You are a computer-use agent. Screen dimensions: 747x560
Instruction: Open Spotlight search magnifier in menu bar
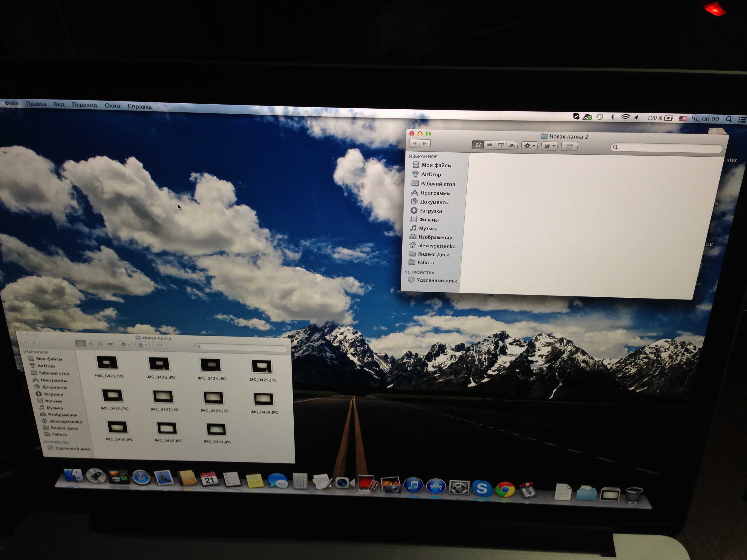(x=729, y=119)
